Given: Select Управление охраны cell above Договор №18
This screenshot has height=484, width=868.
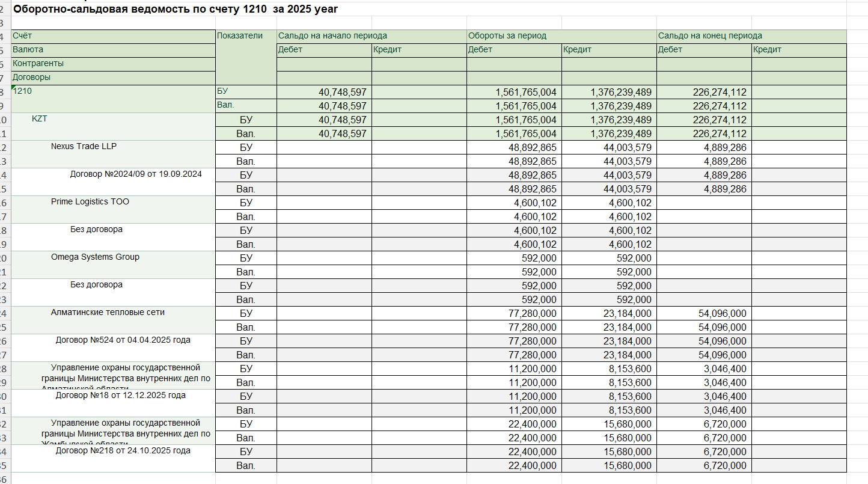Looking at the screenshot, I should 114,375.
